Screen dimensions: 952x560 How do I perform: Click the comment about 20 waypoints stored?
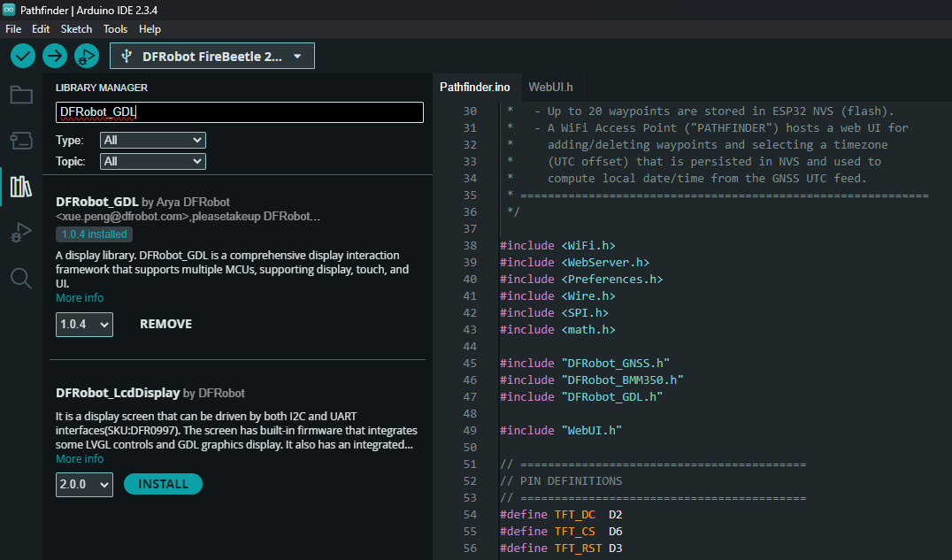(x=702, y=111)
